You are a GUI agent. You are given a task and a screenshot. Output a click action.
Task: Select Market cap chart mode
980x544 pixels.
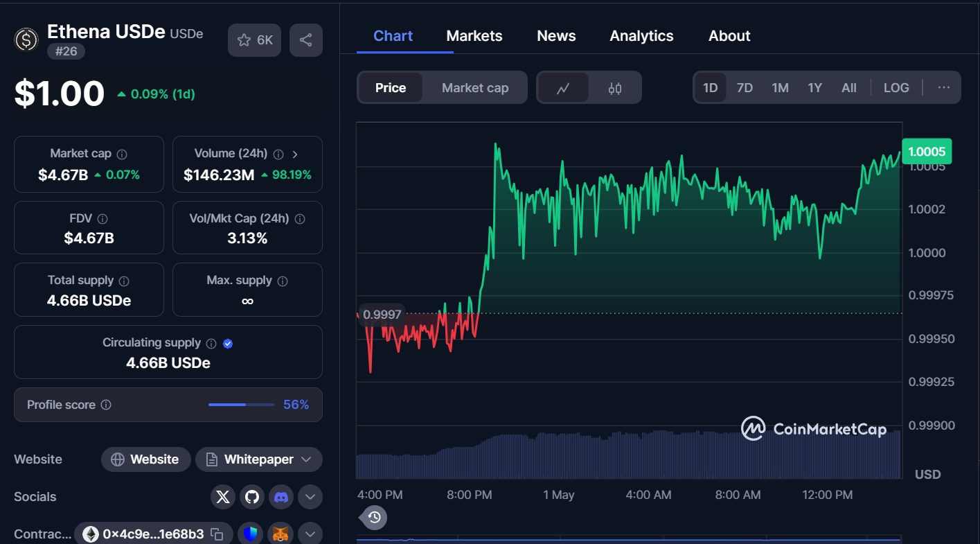click(x=475, y=88)
